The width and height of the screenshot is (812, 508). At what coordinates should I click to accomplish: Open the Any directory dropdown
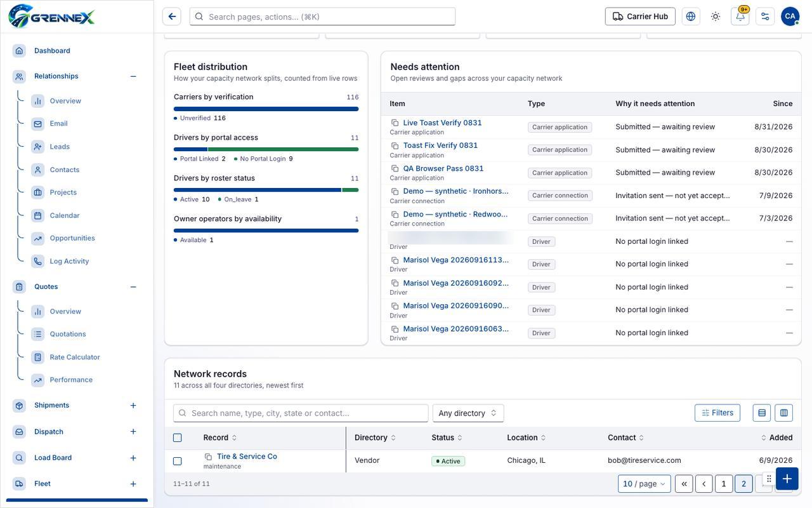point(468,413)
